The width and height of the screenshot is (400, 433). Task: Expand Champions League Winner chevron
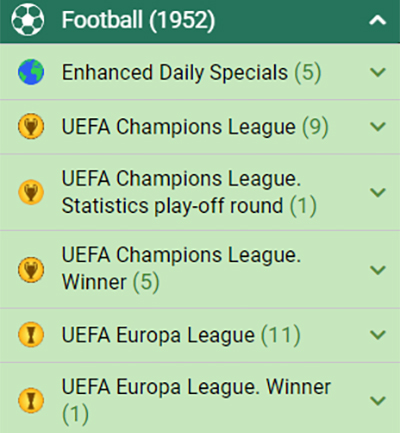[378, 270]
